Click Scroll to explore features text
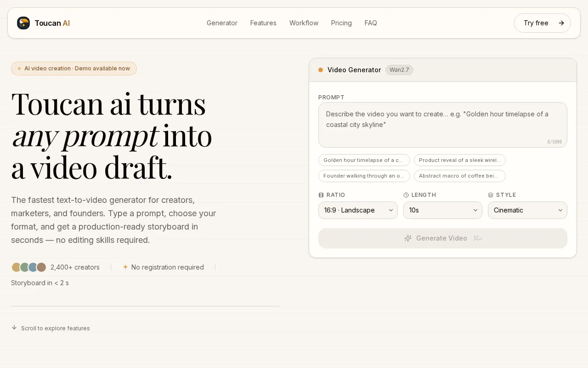Screen dimensions: 588x368 coord(56,328)
